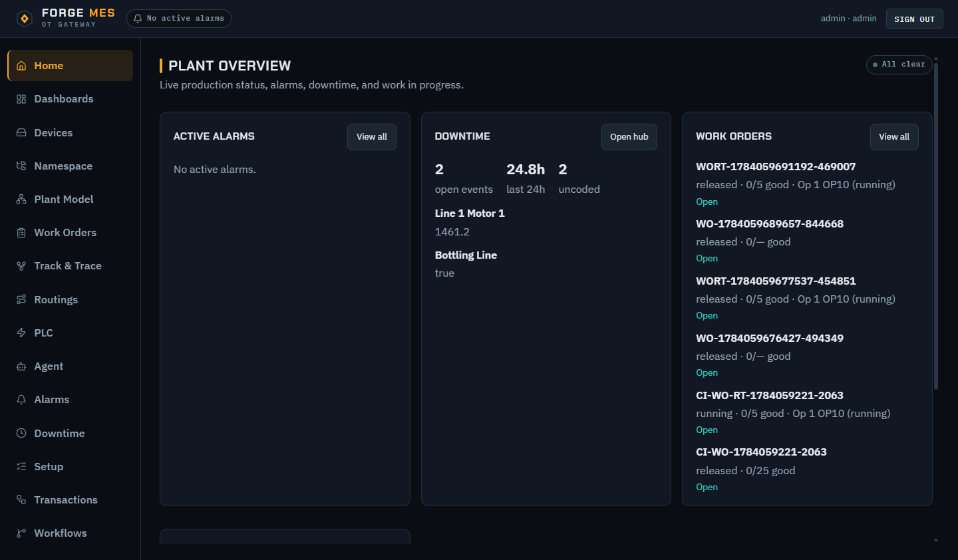This screenshot has width=958, height=560.
Task: Click the Downtime clock icon
Action: pos(21,434)
